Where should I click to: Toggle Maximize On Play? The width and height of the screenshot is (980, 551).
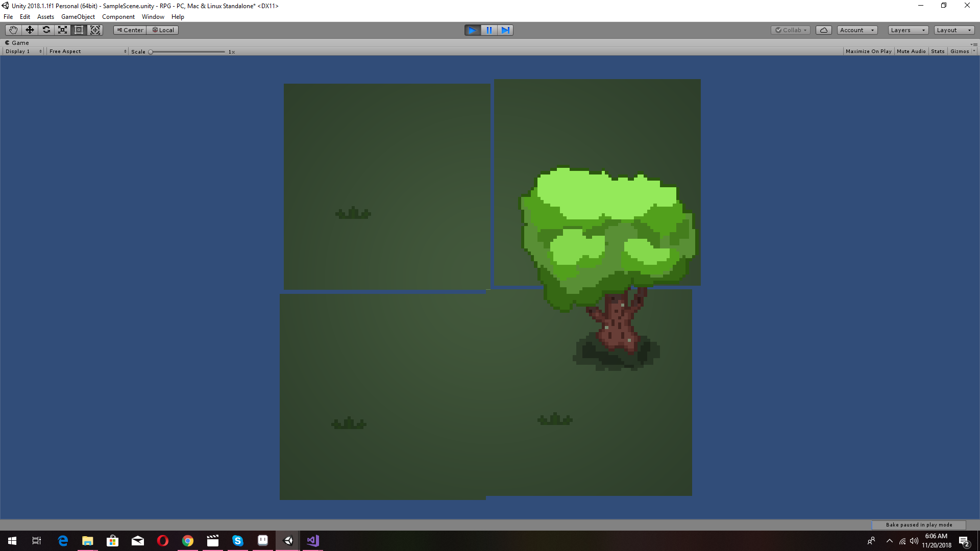pos(868,51)
